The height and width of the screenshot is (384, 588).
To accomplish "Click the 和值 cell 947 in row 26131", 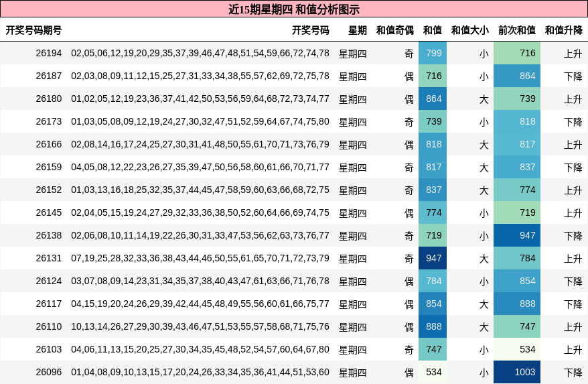I will [x=433, y=258].
